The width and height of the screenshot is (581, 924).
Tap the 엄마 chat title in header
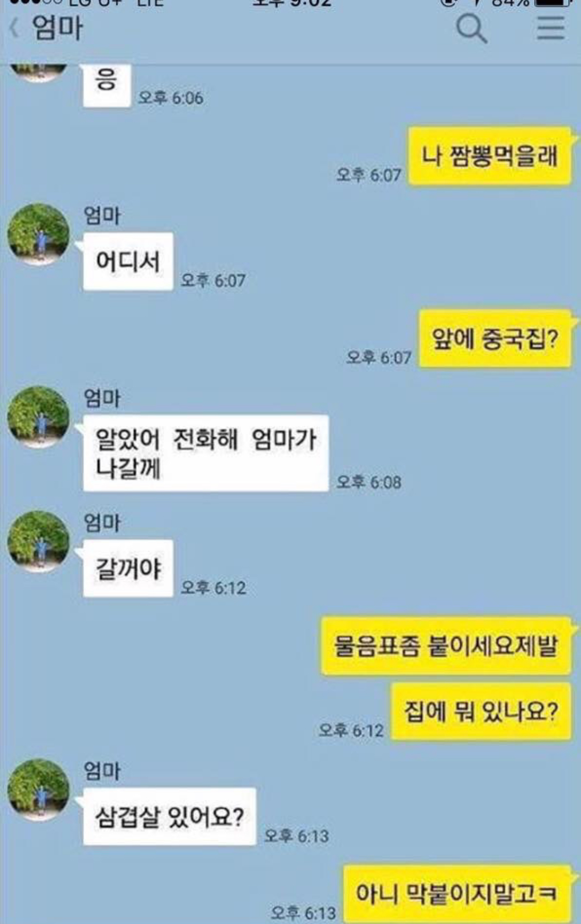coord(57,28)
